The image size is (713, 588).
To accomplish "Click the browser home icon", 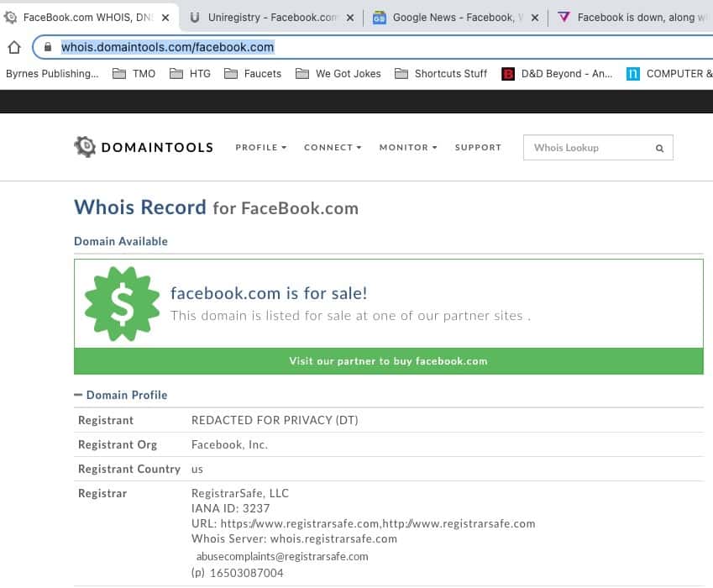I will (x=14, y=47).
